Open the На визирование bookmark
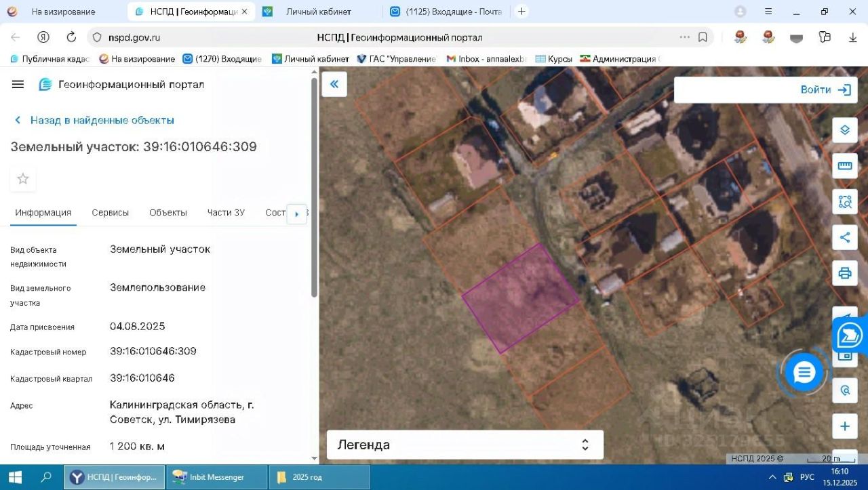This screenshot has height=490, width=868. click(137, 59)
